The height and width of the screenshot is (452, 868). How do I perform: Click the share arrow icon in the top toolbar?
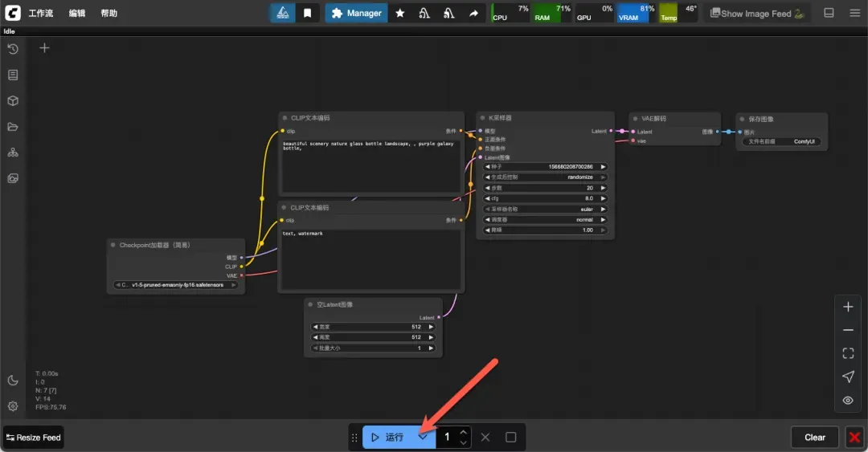(x=473, y=13)
